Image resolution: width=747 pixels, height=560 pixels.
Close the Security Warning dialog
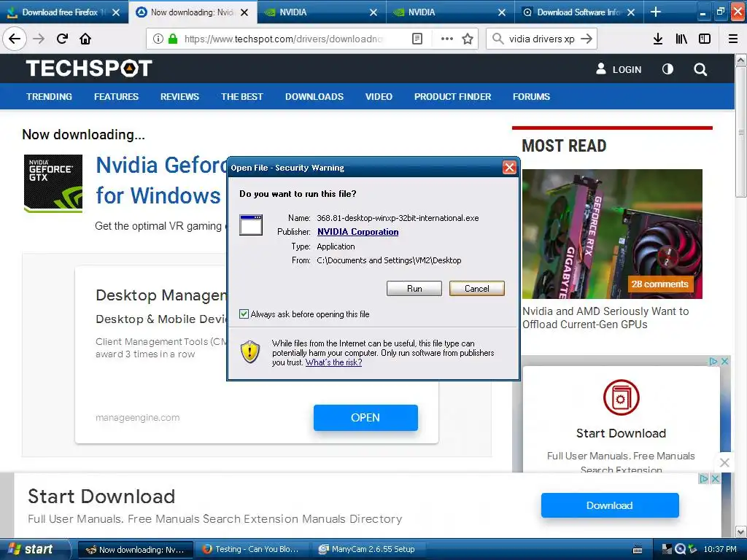(x=509, y=167)
